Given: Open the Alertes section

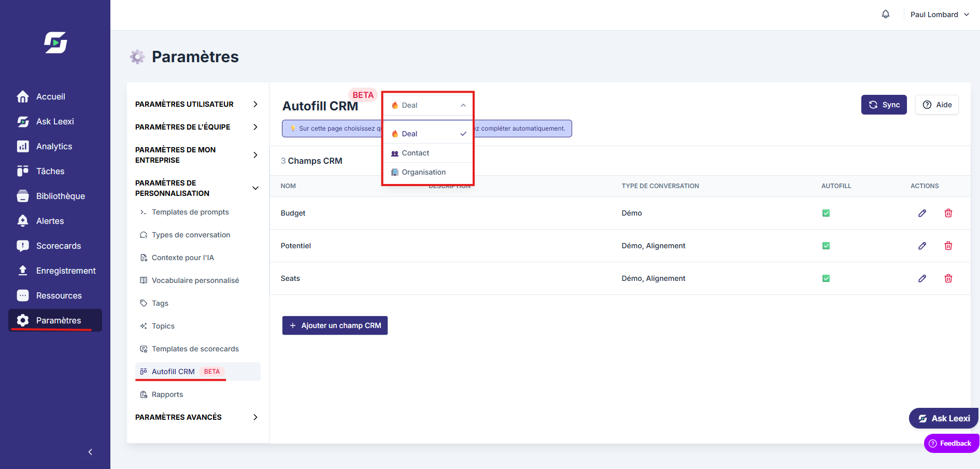Looking at the screenshot, I should click(x=55, y=221).
